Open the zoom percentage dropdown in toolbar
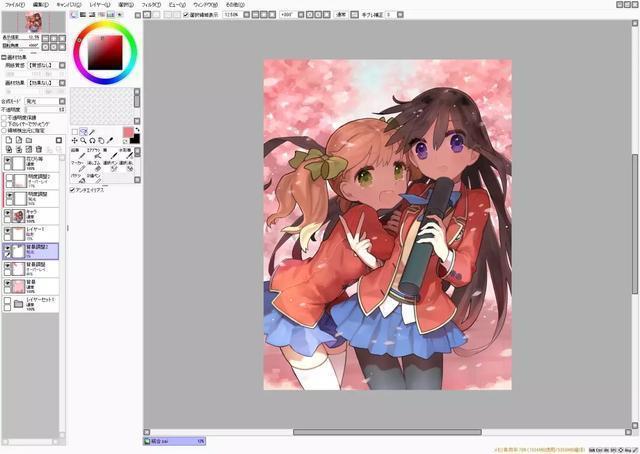Viewport: 640px width, 454px height. coord(247,15)
